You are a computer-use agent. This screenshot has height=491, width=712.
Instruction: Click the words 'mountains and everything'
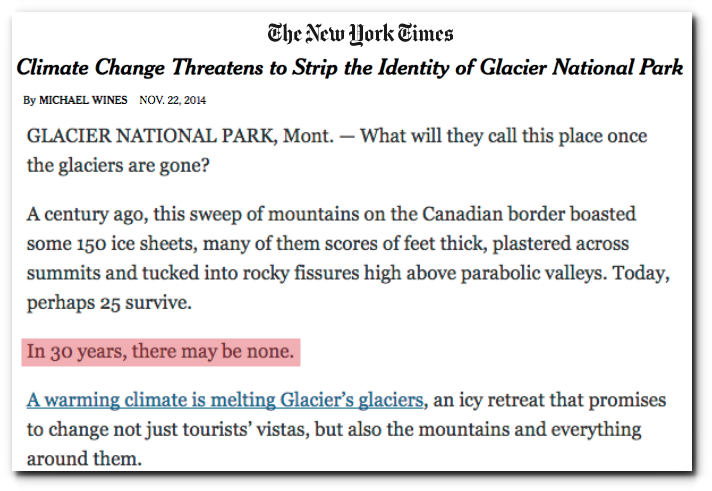[x=529, y=429]
